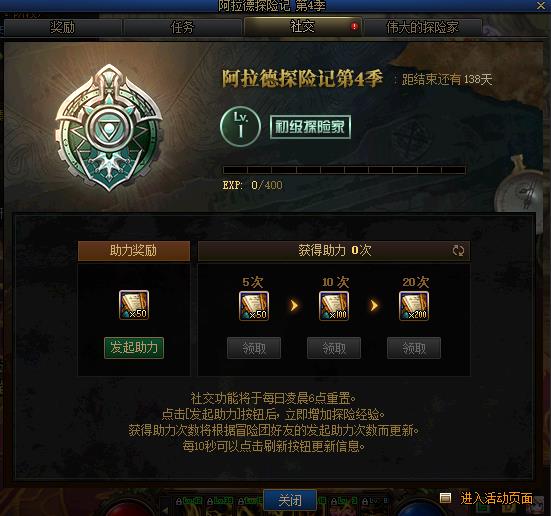Open the 任务 tab
Screen dimensions: 551x516
[x=182, y=27]
